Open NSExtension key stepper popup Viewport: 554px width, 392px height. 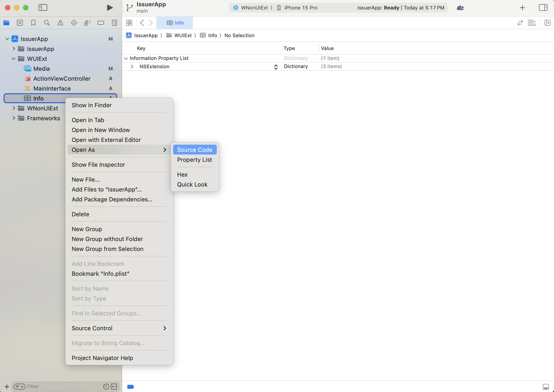tap(276, 67)
